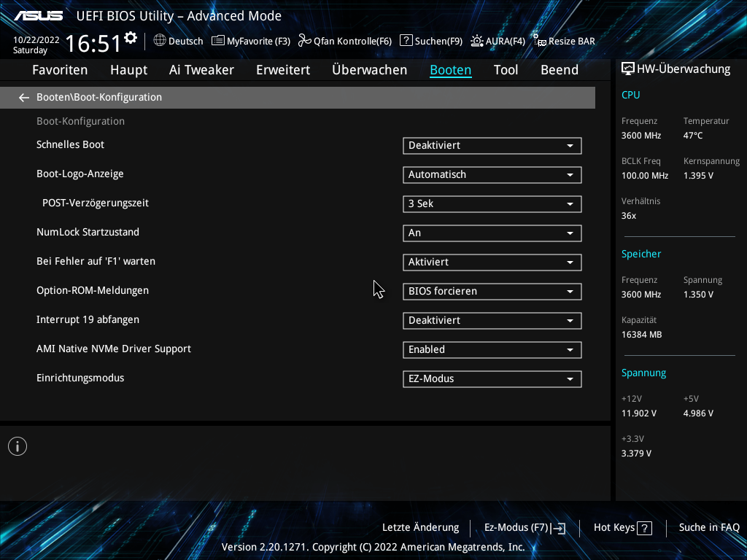747x560 pixels.
Task: Open the Interrupt 19 abfangen dropdown
Action: (492, 321)
